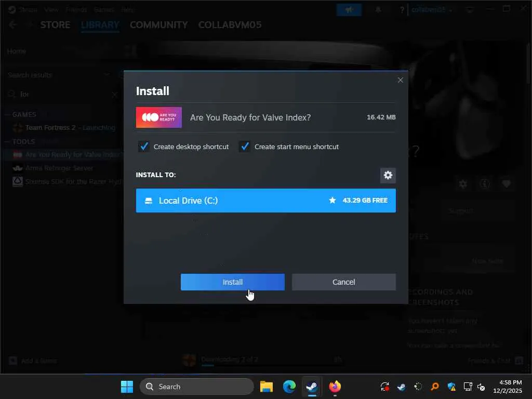This screenshot has height=399, width=532.
Task: Open Friends & Chat
Action: click(x=495, y=361)
